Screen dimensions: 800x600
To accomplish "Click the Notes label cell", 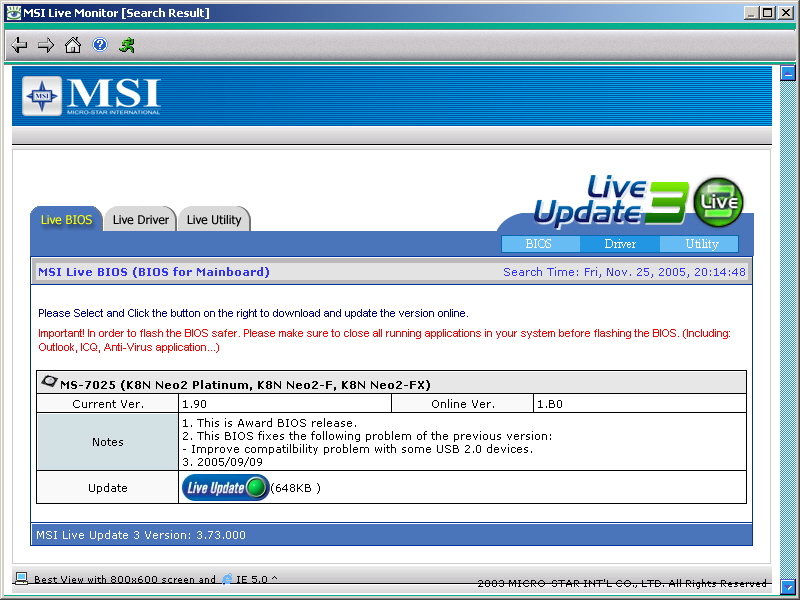I will click(108, 442).
